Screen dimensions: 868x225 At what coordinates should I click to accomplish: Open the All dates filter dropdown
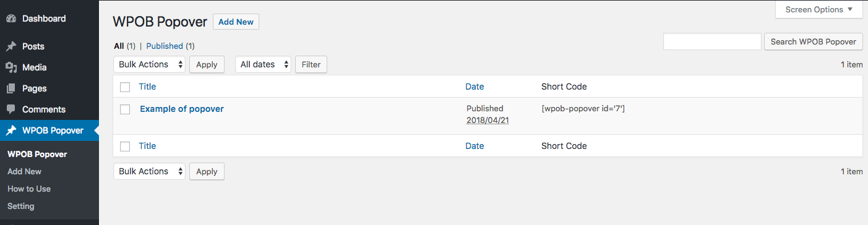[263, 64]
